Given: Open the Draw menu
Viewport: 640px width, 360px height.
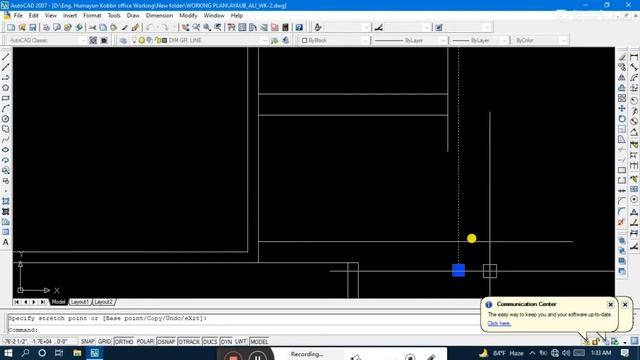Looking at the screenshot, I should click(x=133, y=16).
